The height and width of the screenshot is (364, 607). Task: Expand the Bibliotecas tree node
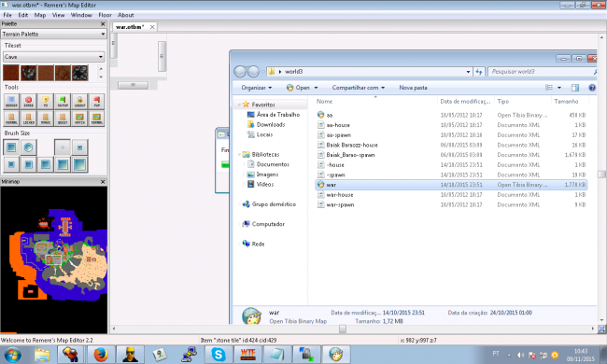[239, 154]
